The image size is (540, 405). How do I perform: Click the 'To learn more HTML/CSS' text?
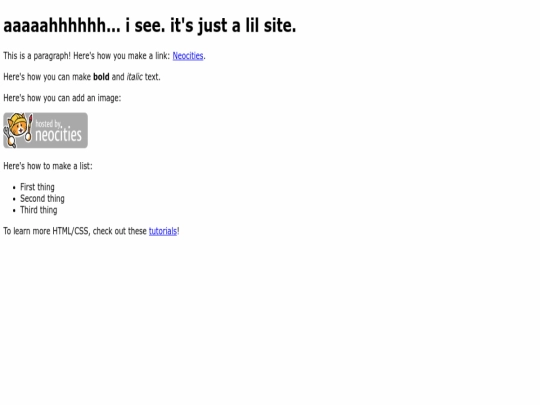coord(46,231)
